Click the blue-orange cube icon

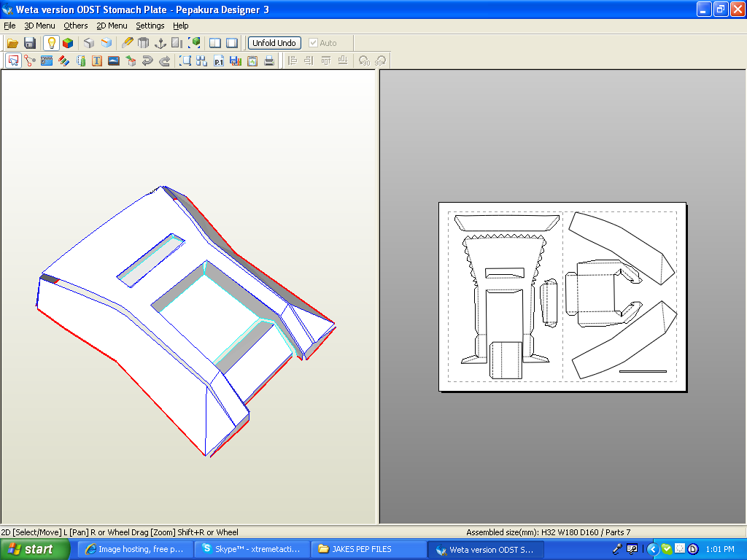coord(107,43)
